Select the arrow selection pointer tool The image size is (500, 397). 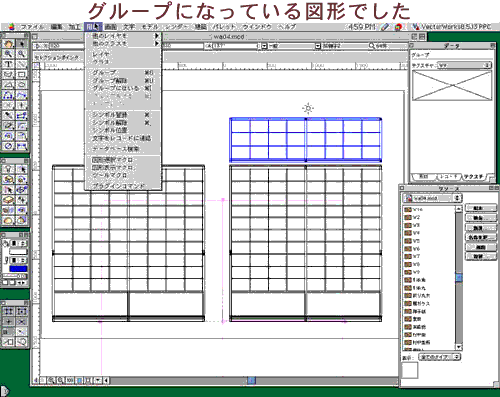tap(22, 44)
